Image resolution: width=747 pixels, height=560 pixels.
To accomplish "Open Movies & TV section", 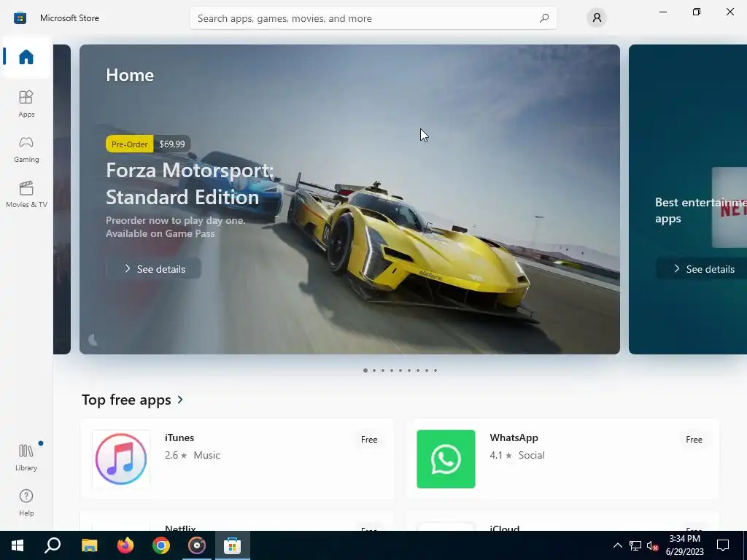I will pos(26,194).
